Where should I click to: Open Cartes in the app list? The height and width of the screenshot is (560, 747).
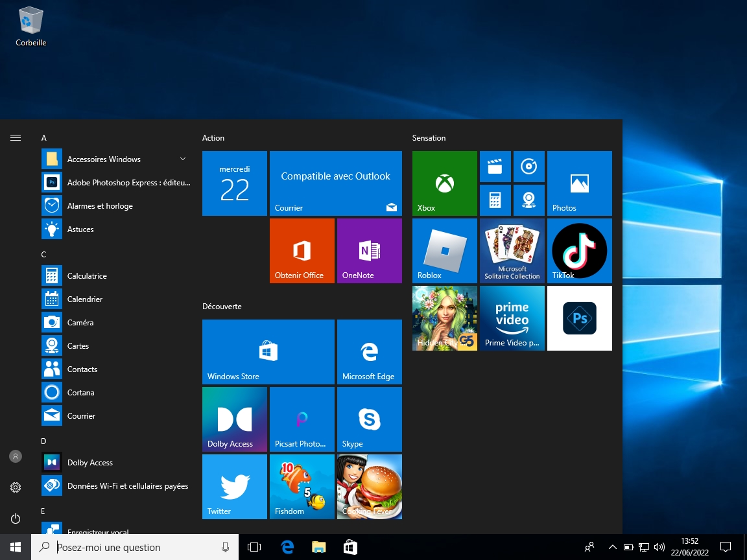point(116,345)
